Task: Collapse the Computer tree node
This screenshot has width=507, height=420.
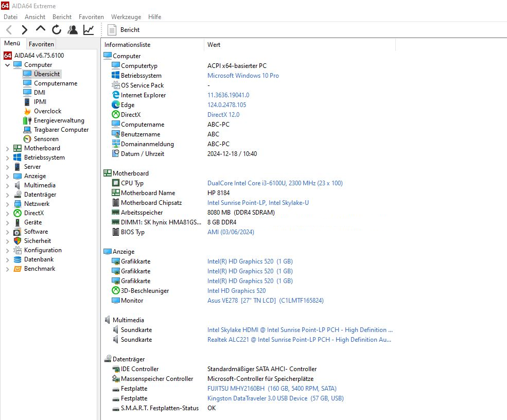Action: click(x=7, y=65)
